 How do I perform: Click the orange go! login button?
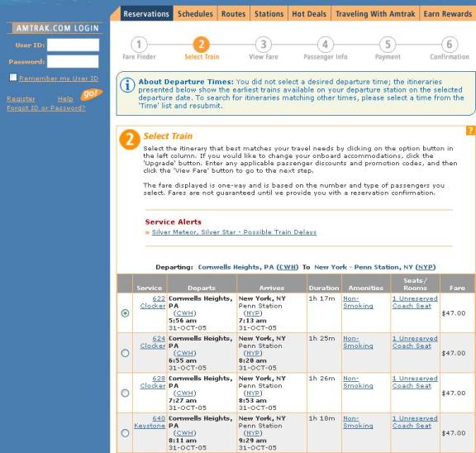tap(92, 94)
